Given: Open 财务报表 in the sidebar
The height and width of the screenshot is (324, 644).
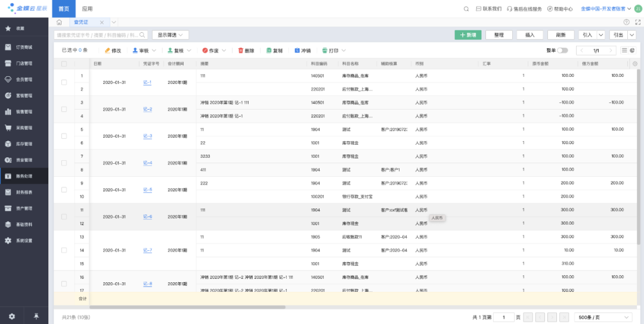Looking at the screenshot, I should pyautogui.click(x=24, y=192).
